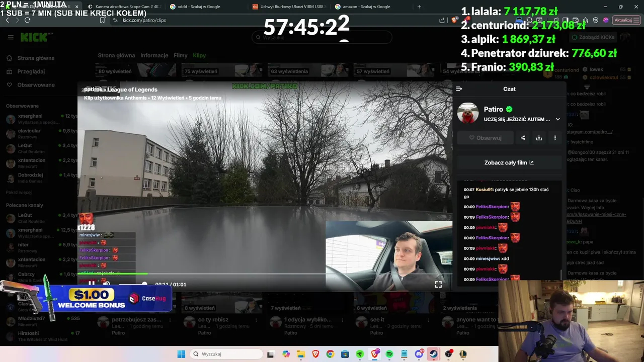Screen dimensions: 644x362
Task: Open Spotify from the taskbar
Action: (389, 354)
